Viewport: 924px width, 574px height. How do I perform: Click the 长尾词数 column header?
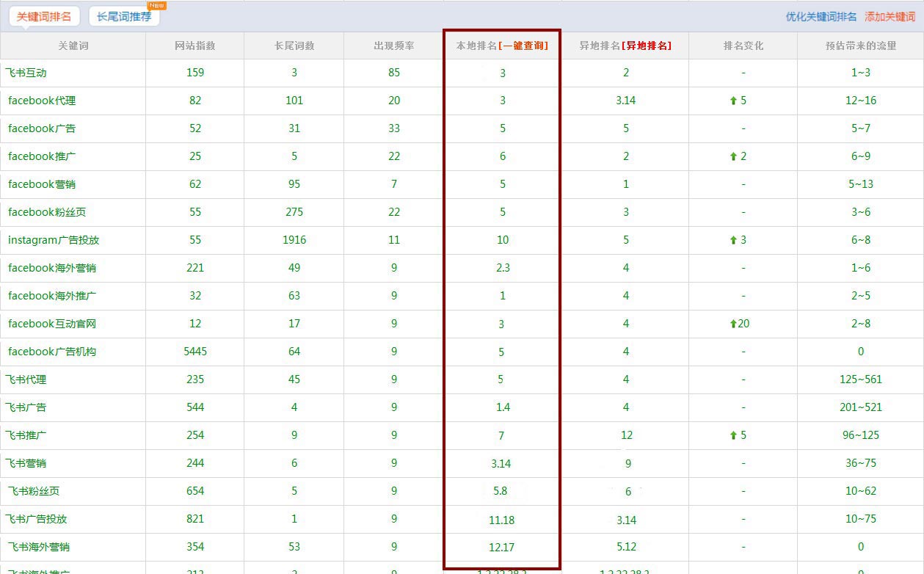(x=294, y=46)
